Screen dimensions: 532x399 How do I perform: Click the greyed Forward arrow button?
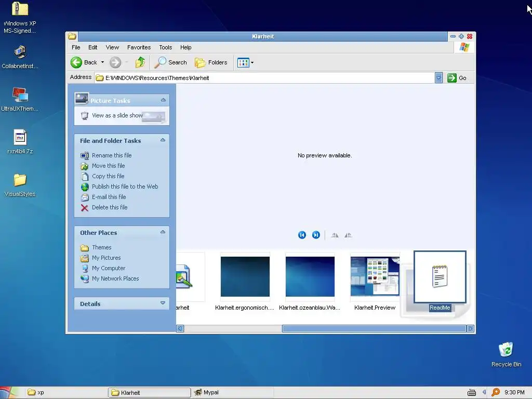115,62
